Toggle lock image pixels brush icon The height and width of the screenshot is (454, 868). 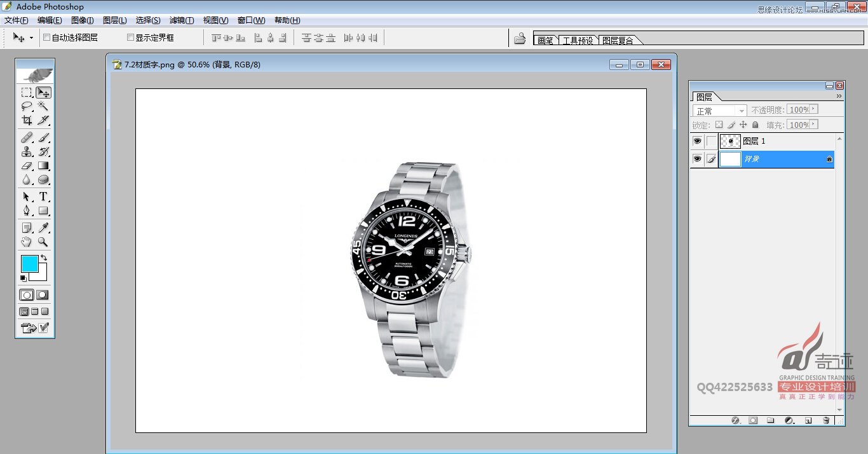click(x=731, y=125)
